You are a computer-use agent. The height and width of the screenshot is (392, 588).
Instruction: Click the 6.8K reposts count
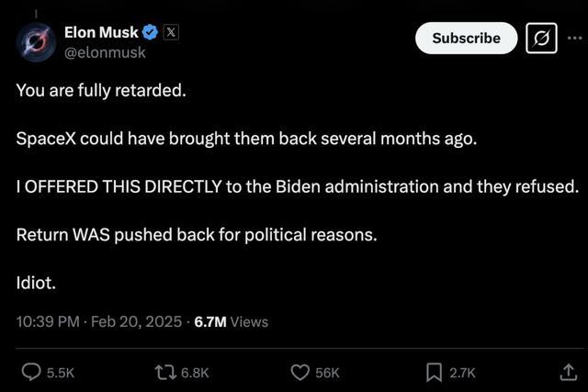click(x=195, y=373)
